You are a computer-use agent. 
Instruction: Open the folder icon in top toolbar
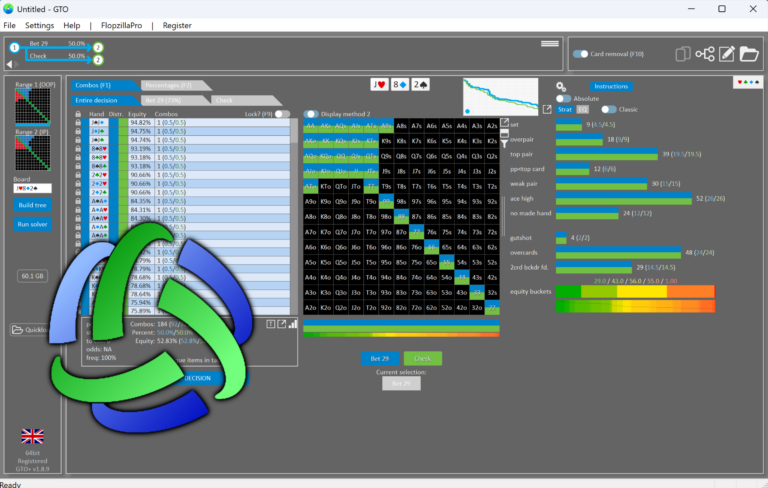click(749, 54)
